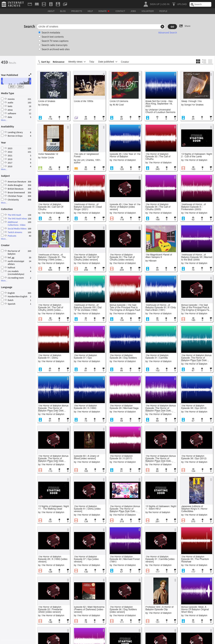215x644 pixels.
Task: Open At All Cost album thumbnail
Action: 125,85
